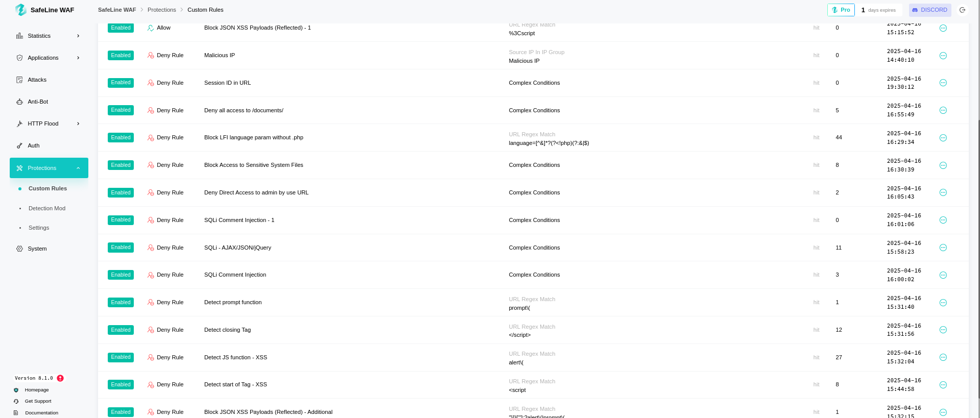Viewport: 980px width, 418px height.
Task: Open the System gear icon
Action: (x=19, y=249)
